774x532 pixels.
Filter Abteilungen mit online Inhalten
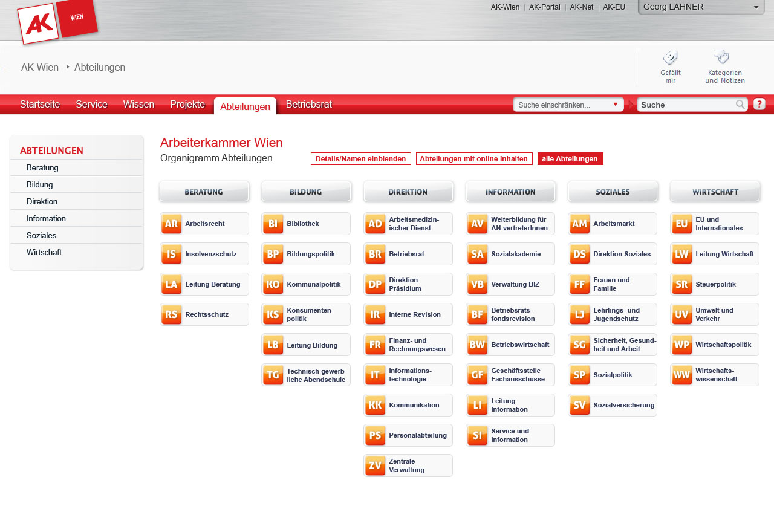click(474, 159)
